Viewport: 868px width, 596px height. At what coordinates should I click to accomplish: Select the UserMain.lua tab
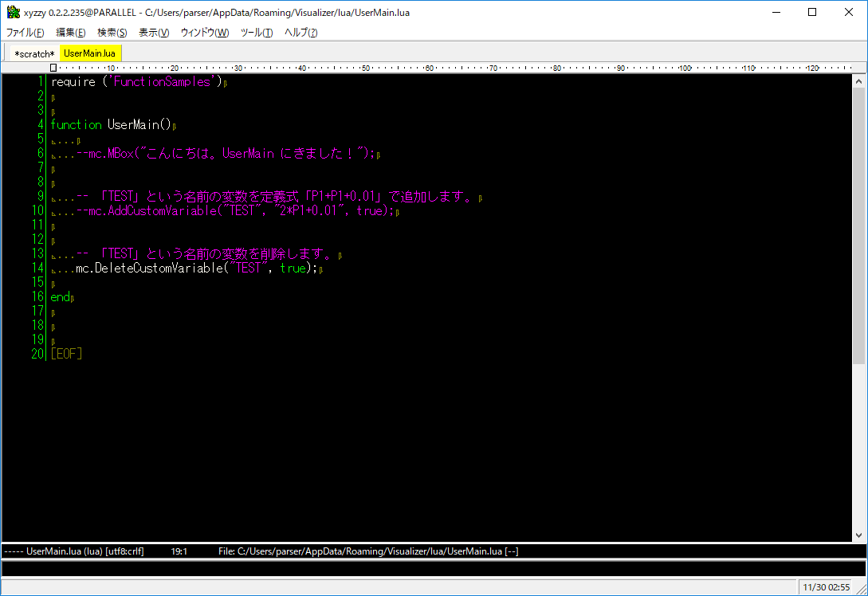(90, 53)
